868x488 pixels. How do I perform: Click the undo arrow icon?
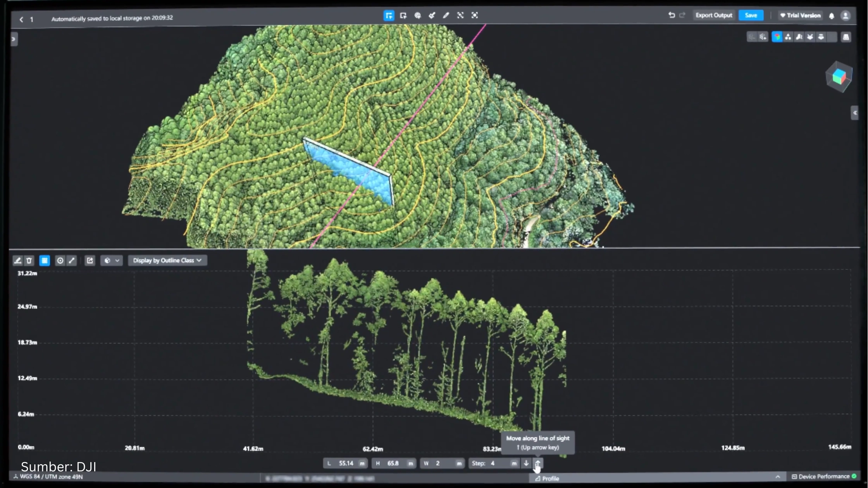pos(672,15)
